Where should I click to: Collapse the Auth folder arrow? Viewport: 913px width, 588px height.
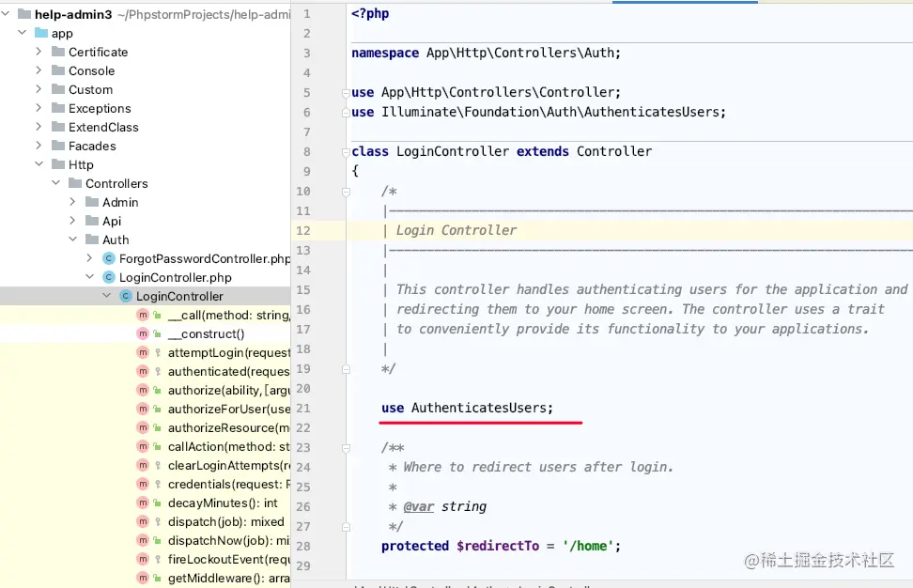[72, 240]
